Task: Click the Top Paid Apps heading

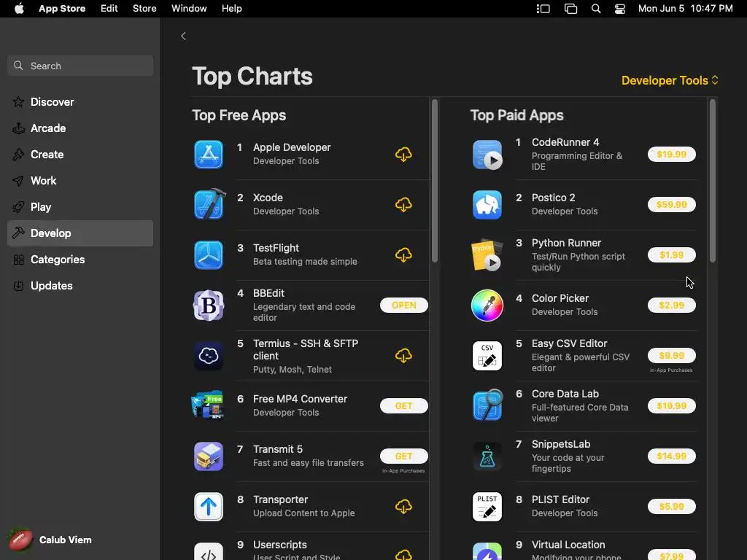Action: click(517, 115)
